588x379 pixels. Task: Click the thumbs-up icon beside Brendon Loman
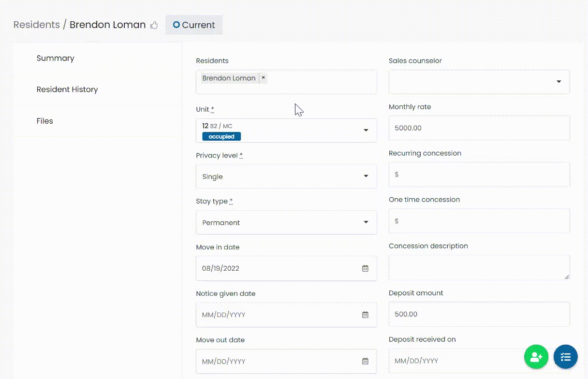tap(154, 25)
